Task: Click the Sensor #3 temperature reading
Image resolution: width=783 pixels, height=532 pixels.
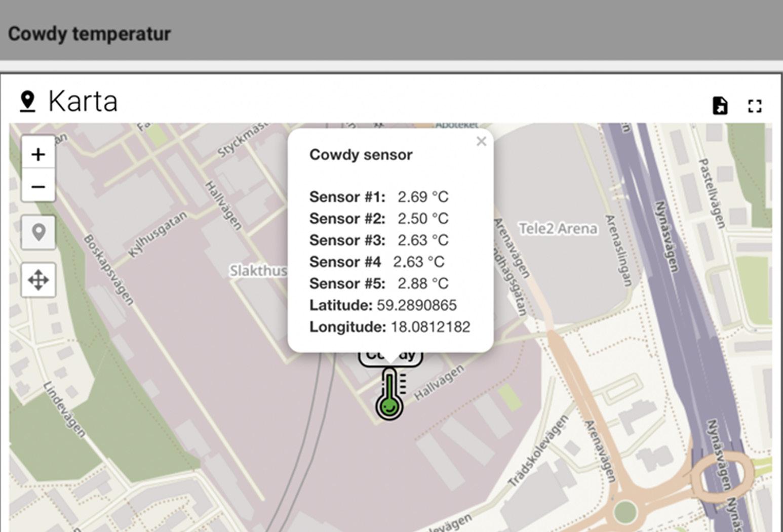Action: pos(423,240)
